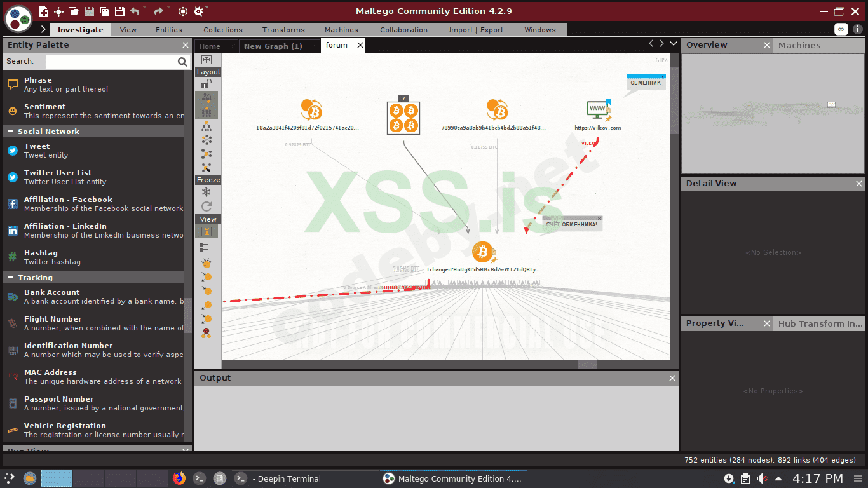This screenshot has height=488, width=868.
Task: Expand the ribbon with the chevron arrow
Action: (43, 30)
